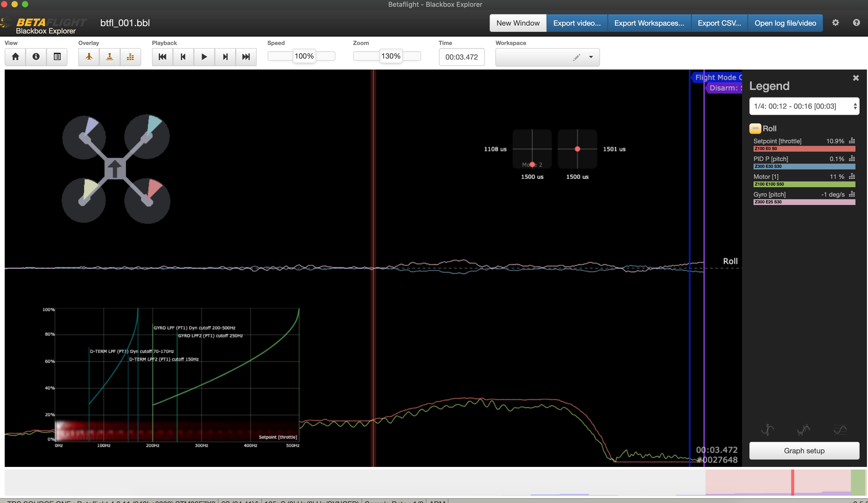Open the flight log selector 1/4 dropdown
The width and height of the screenshot is (868, 503).
click(804, 106)
